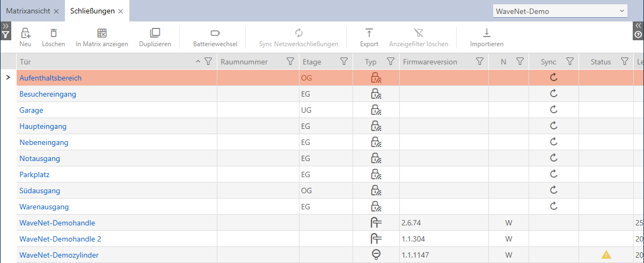
Task: Open the Haupteingang door link
Action: [43, 126]
